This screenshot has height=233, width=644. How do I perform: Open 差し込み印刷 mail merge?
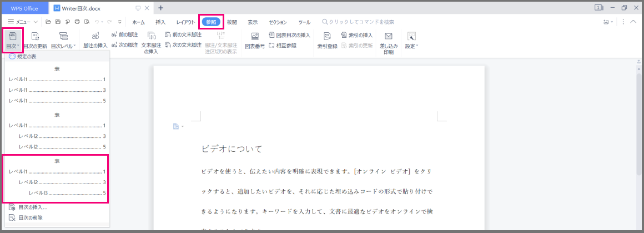389,43
